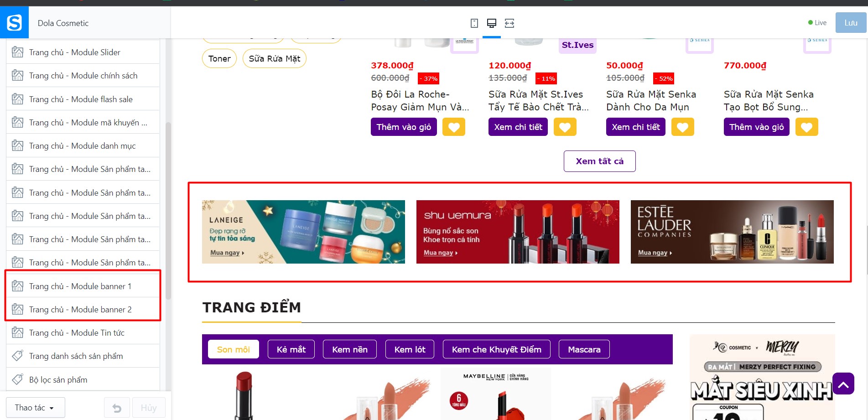
Task: Click icon beside Module flash sale
Action: pyautogui.click(x=18, y=99)
